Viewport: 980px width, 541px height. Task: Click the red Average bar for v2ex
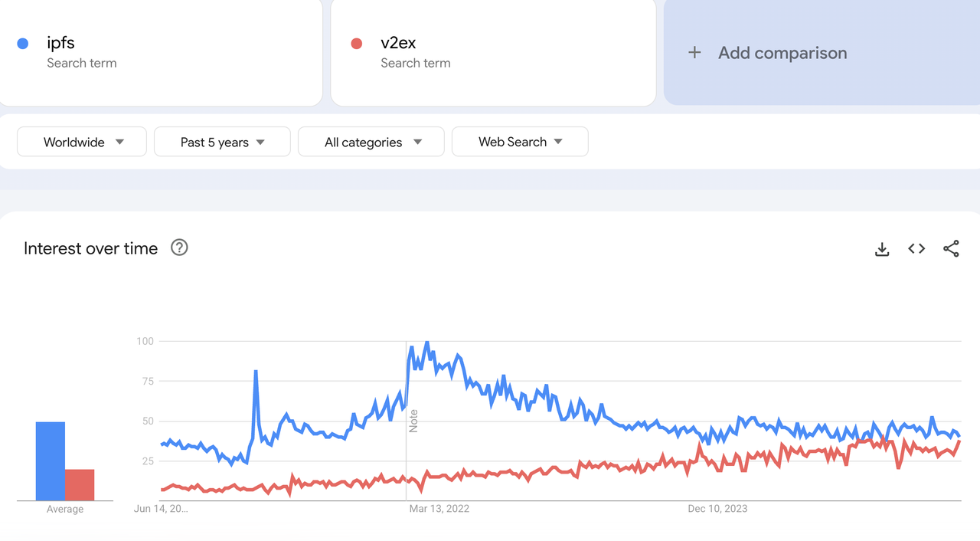(x=80, y=484)
